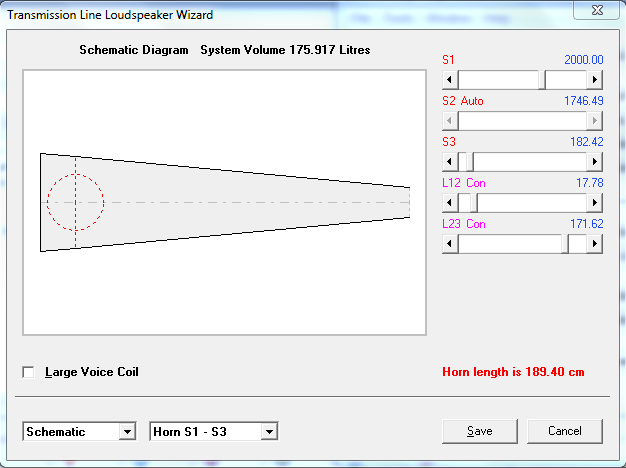Click the S2 Auto label
626x468 pixels.
(463, 101)
